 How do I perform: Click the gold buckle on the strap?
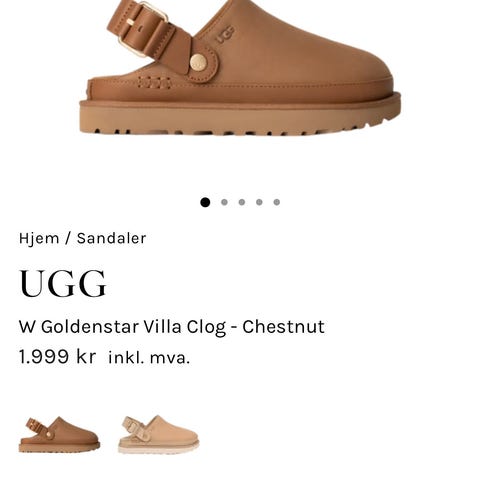(143, 28)
